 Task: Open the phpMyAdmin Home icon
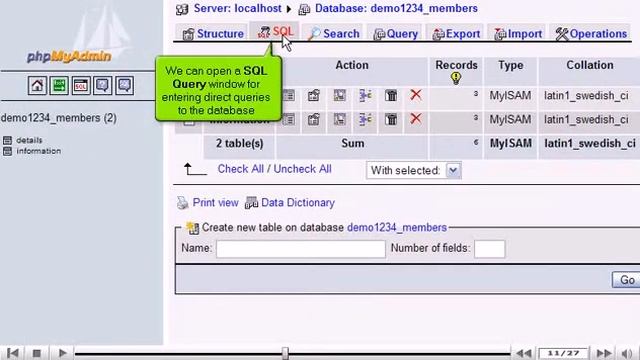click(37, 86)
